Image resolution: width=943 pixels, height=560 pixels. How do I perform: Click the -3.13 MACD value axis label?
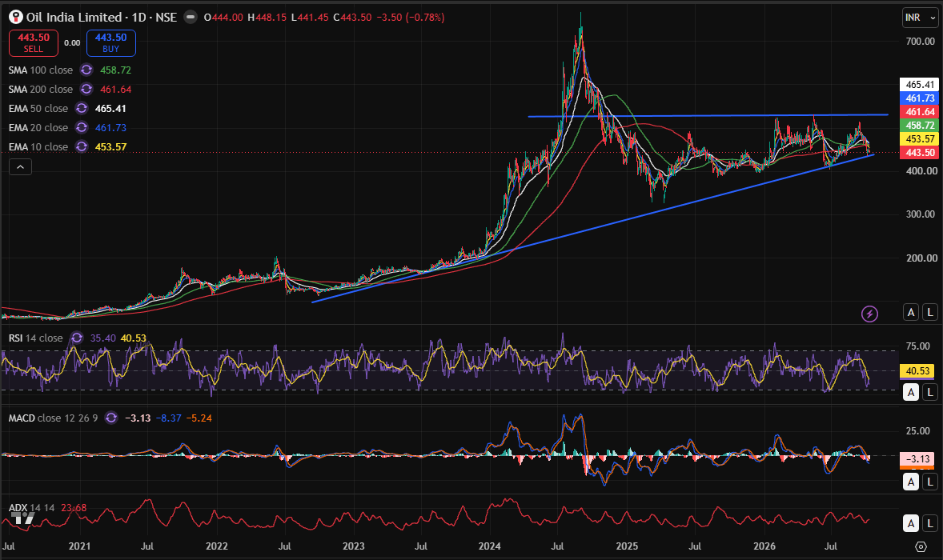coord(917,459)
